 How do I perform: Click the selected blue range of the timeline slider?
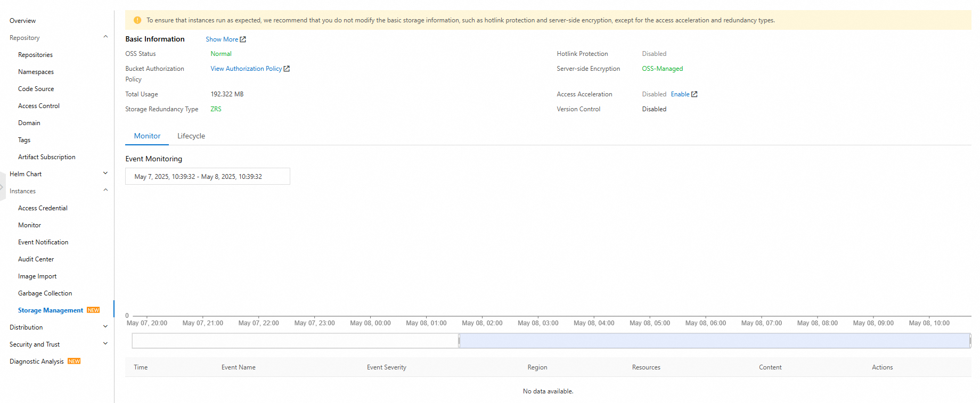tap(714, 341)
